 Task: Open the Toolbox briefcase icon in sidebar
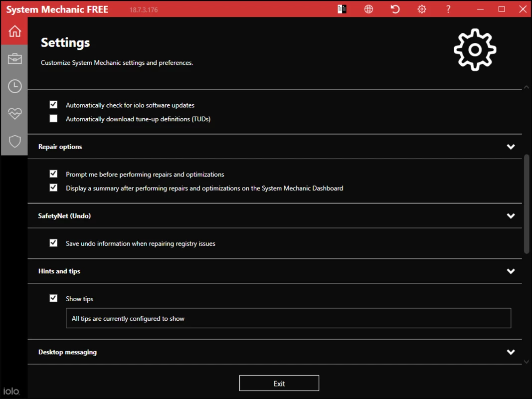coord(14,59)
